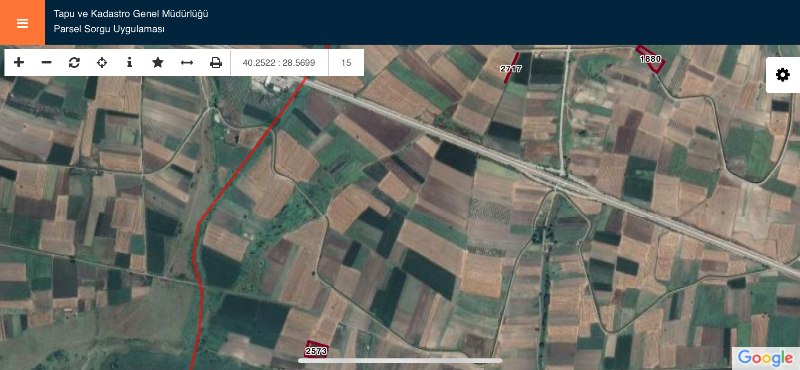Locate position with the crosshair icon
The width and height of the screenshot is (800, 370).
tap(102, 62)
